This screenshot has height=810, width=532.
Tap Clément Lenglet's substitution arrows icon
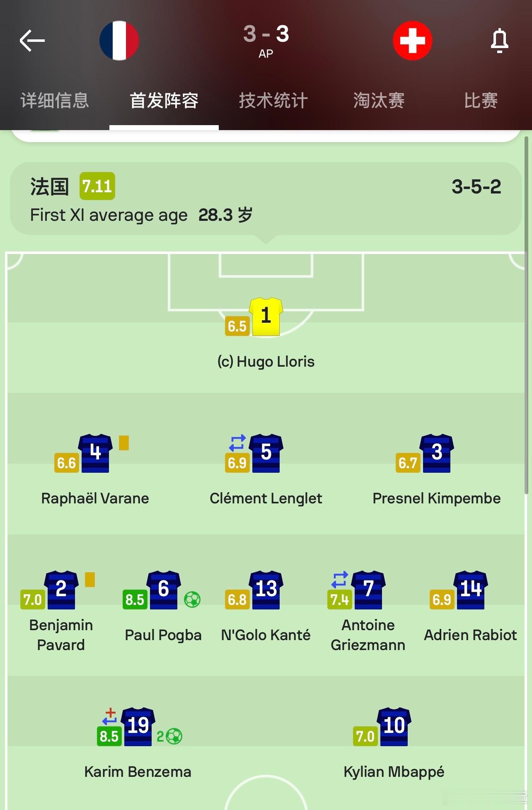pos(237,443)
